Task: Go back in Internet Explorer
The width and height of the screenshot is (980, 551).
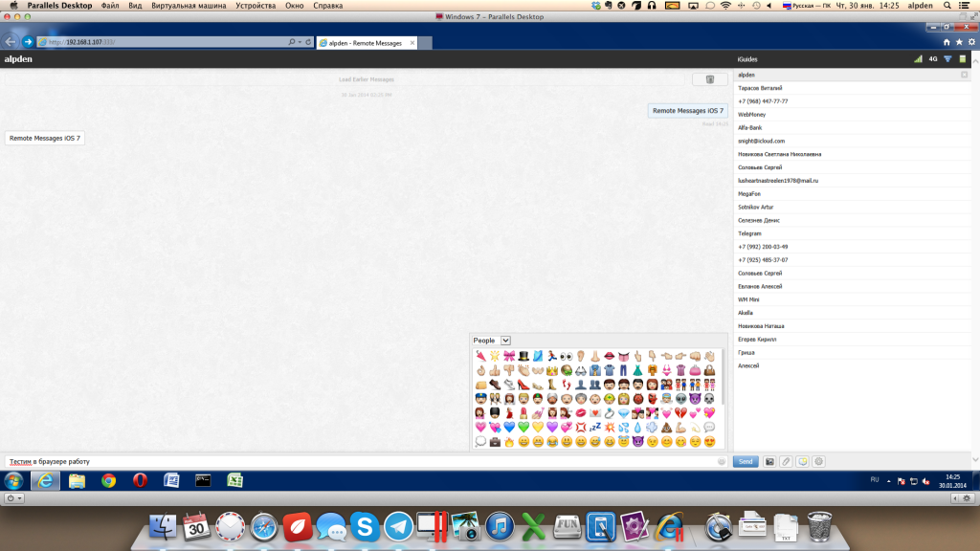Action: pos(10,42)
